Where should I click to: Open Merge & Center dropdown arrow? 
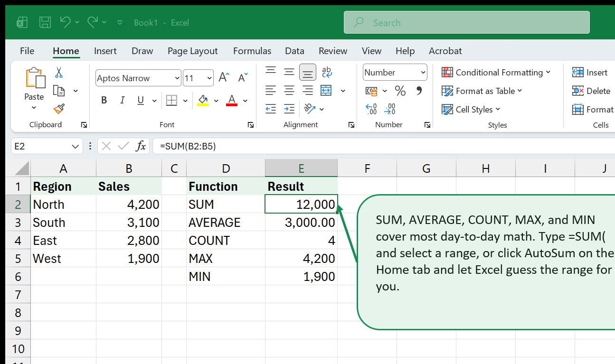343,91
